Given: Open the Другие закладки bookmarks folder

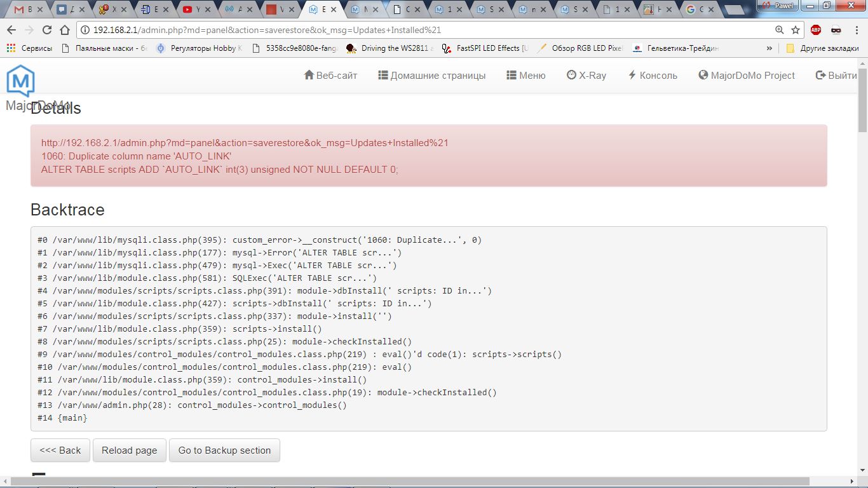Looking at the screenshot, I should click(822, 48).
